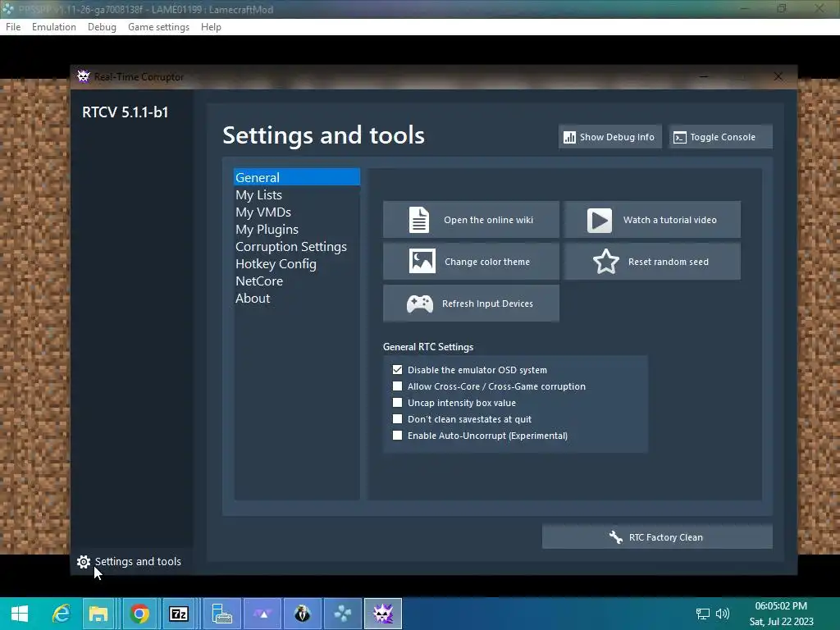Click Open the online wiki button
The image size is (840, 630).
(471, 220)
